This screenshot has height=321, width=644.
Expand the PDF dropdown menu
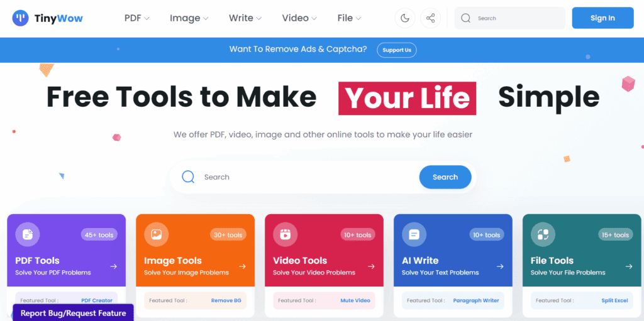136,18
